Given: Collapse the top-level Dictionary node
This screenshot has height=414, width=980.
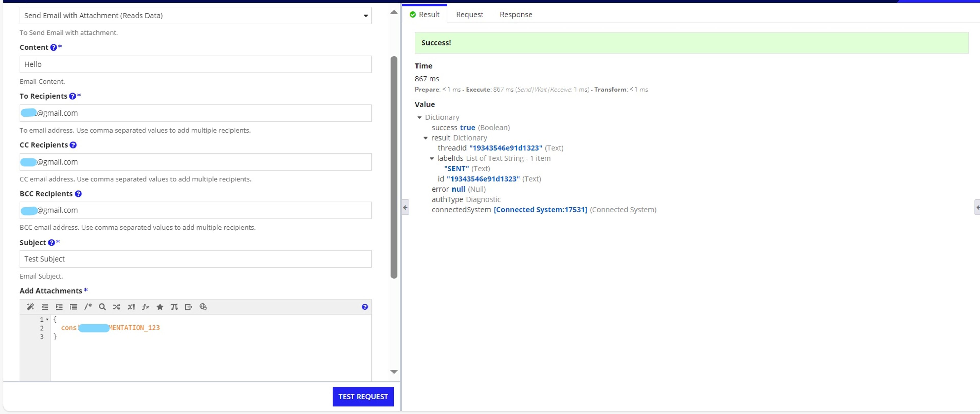Looking at the screenshot, I should pos(419,118).
